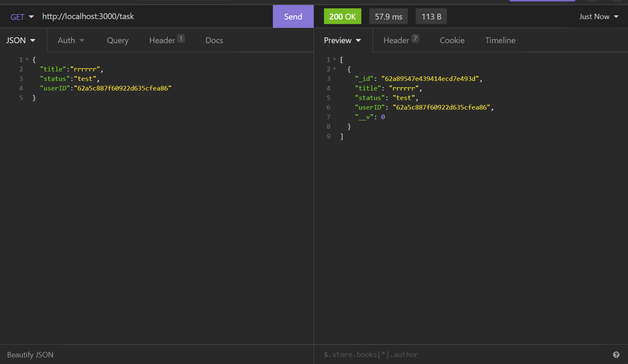Switch to the Cookie tab

[452, 40]
